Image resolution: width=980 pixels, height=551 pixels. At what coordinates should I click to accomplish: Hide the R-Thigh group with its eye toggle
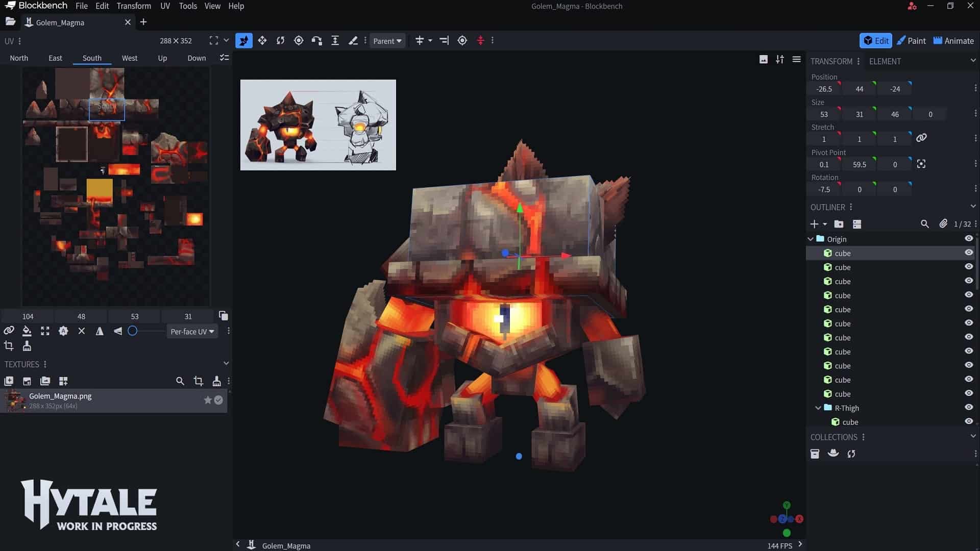(x=969, y=407)
